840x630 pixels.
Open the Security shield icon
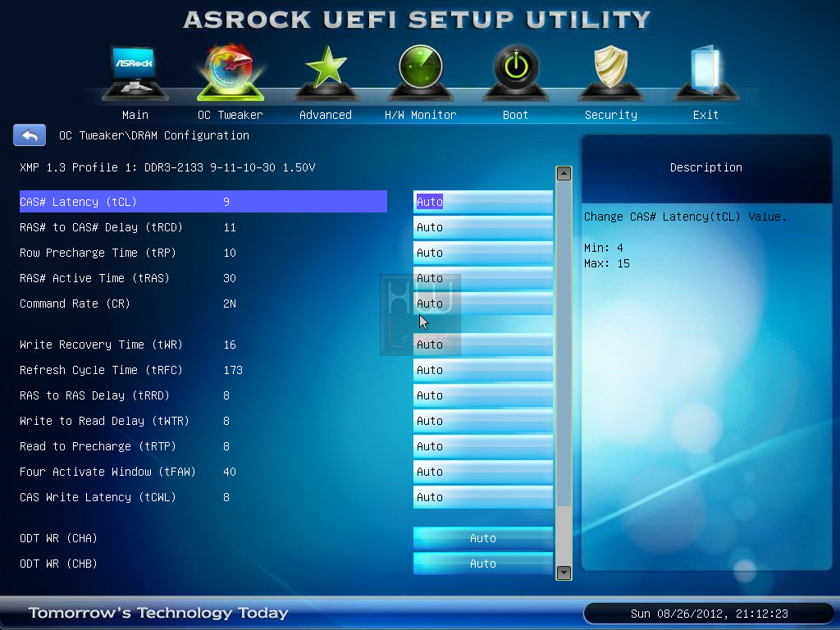point(610,73)
